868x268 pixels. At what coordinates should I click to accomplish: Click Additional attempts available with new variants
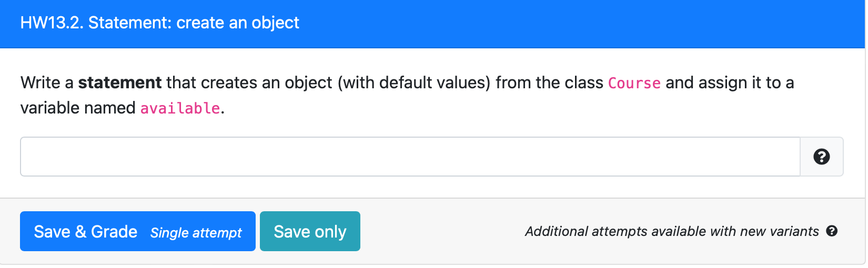[672, 231]
